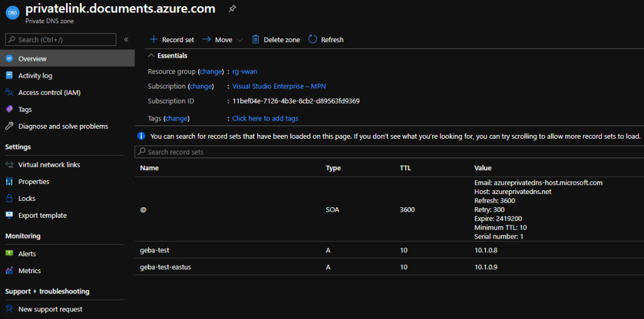This screenshot has height=319, width=644.
Task: Select the Overview menu item
Action: click(x=32, y=58)
